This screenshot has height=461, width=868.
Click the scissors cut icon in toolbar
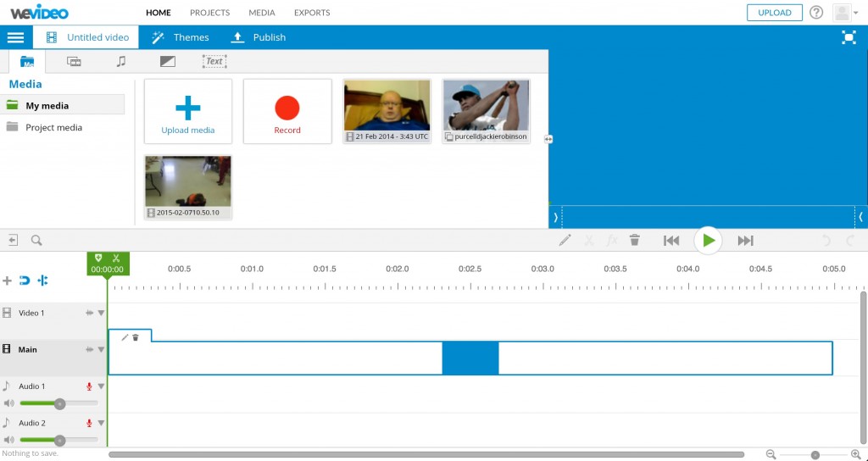(589, 240)
